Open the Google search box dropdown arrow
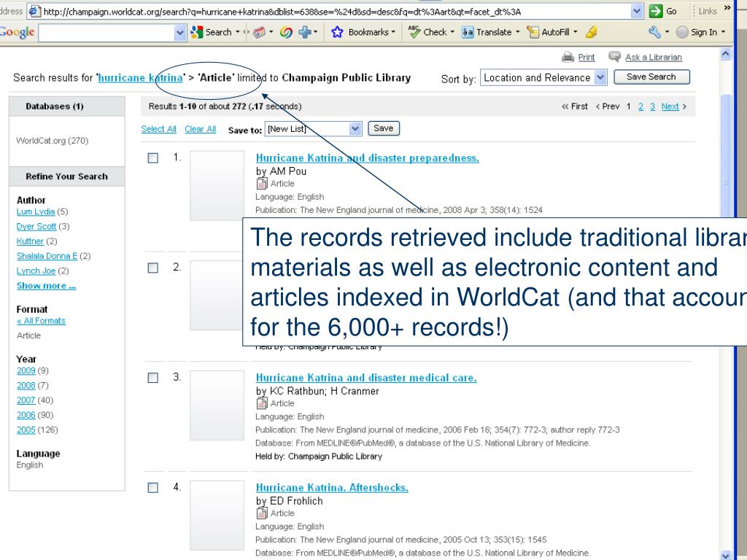The width and height of the screenshot is (747, 560). pyautogui.click(x=179, y=32)
